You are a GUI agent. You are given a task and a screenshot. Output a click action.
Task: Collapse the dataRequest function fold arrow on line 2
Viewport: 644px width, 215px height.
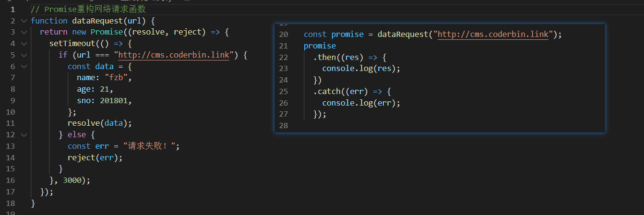[24, 21]
